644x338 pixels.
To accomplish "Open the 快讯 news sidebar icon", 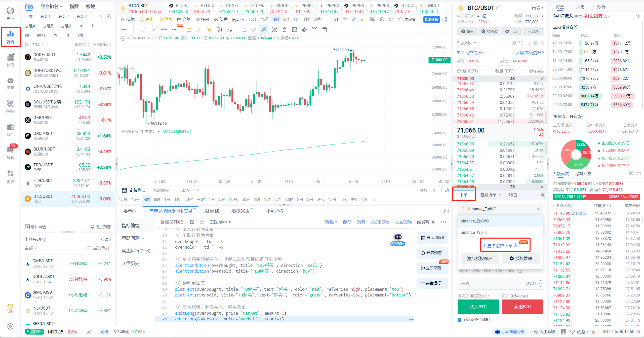I will click(10, 60).
